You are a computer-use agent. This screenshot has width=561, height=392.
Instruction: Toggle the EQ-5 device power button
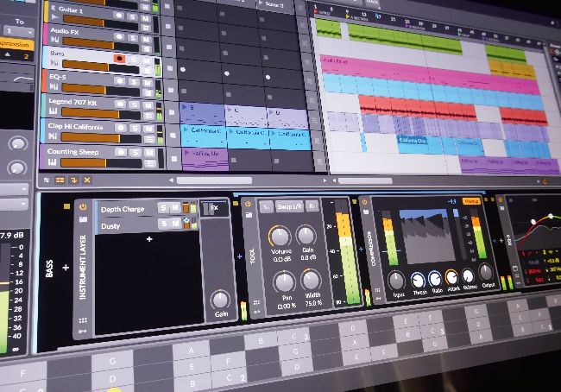click(501, 200)
